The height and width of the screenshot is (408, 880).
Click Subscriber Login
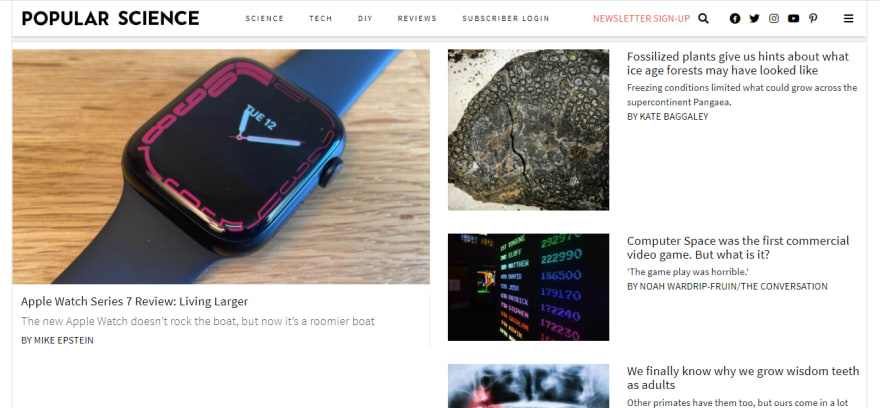(506, 19)
